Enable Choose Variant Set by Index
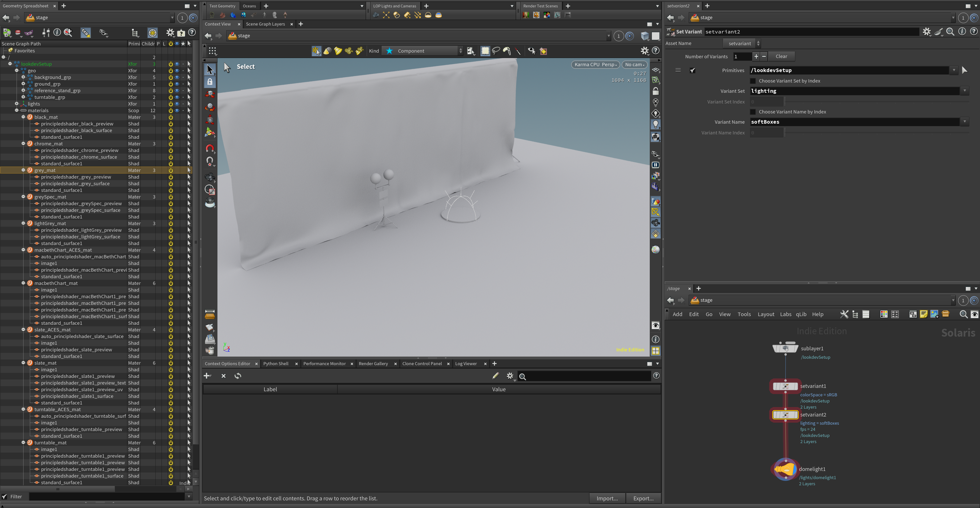The height and width of the screenshot is (508, 980). click(x=753, y=81)
